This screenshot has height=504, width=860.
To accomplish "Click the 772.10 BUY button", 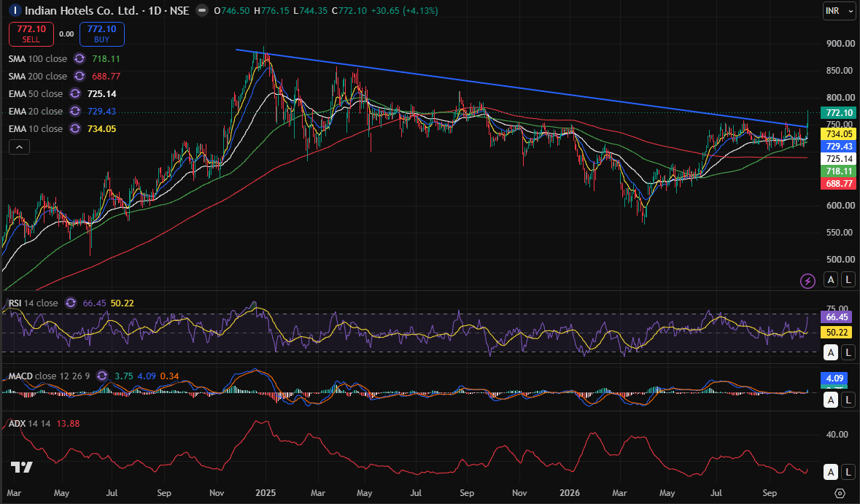I will tap(102, 34).
